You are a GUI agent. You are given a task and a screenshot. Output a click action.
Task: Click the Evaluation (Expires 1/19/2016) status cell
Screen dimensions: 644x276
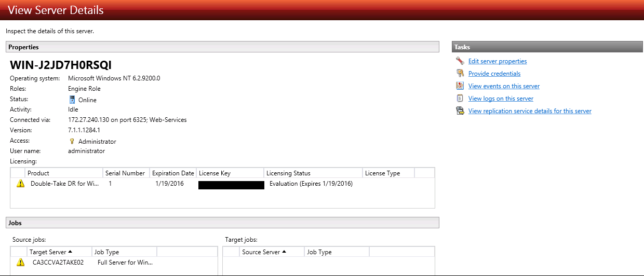coord(311,184)
